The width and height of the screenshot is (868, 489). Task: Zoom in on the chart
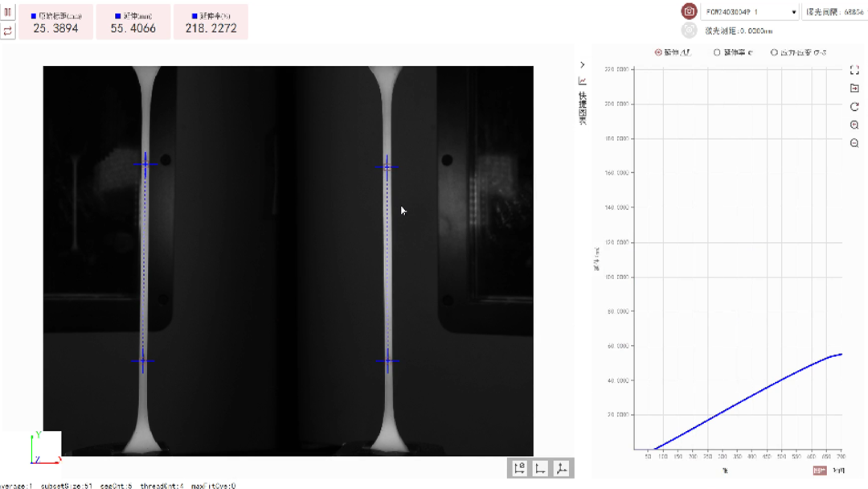point(854,125)
